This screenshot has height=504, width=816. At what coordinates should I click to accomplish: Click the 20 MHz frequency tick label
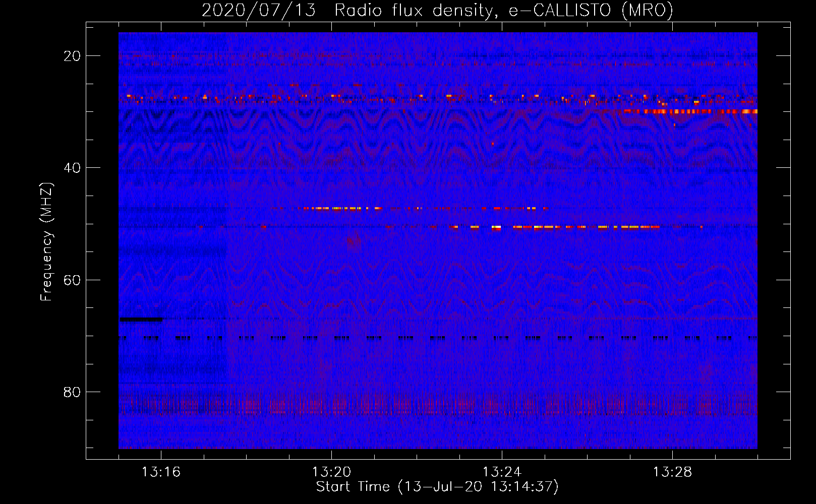point(72,56)
